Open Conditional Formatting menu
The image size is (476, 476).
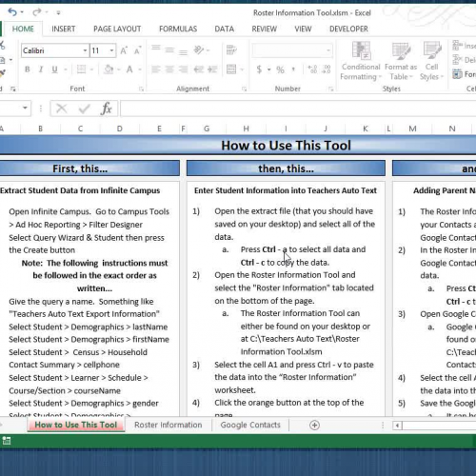coord(361,61)
